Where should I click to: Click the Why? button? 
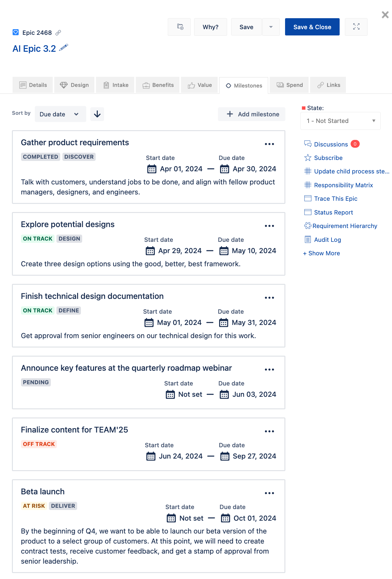pos(210,27)
